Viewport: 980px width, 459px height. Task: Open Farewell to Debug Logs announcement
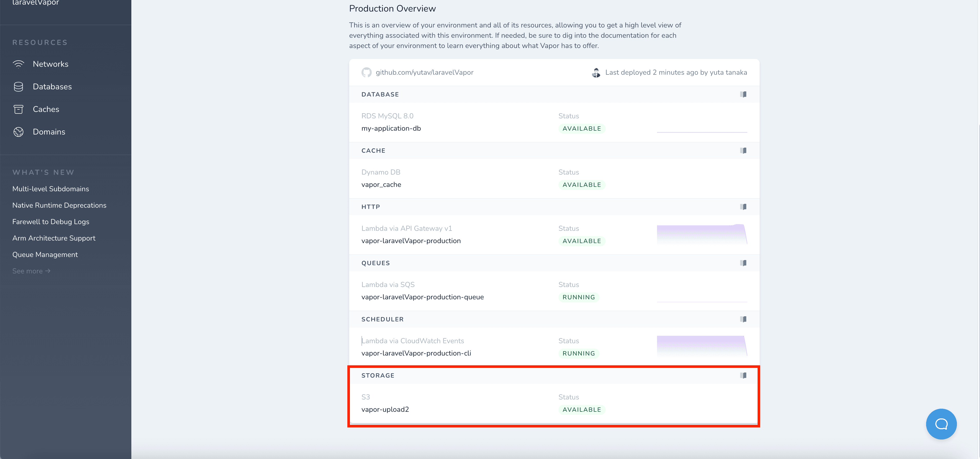click(51, 222)
